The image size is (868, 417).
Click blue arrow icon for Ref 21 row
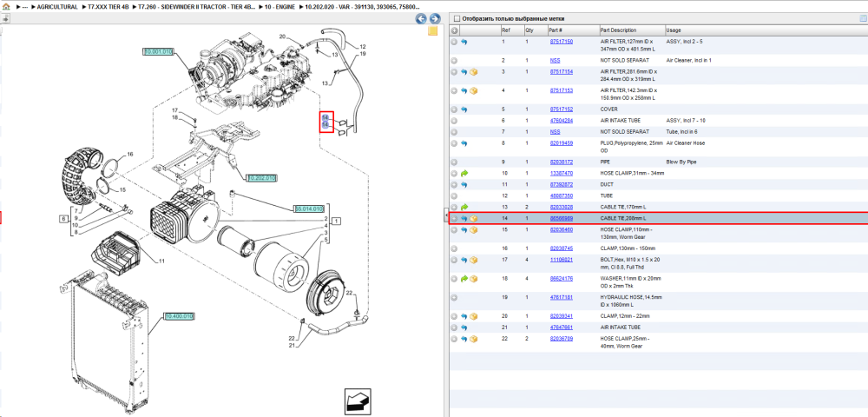click(x=464, y=328)
